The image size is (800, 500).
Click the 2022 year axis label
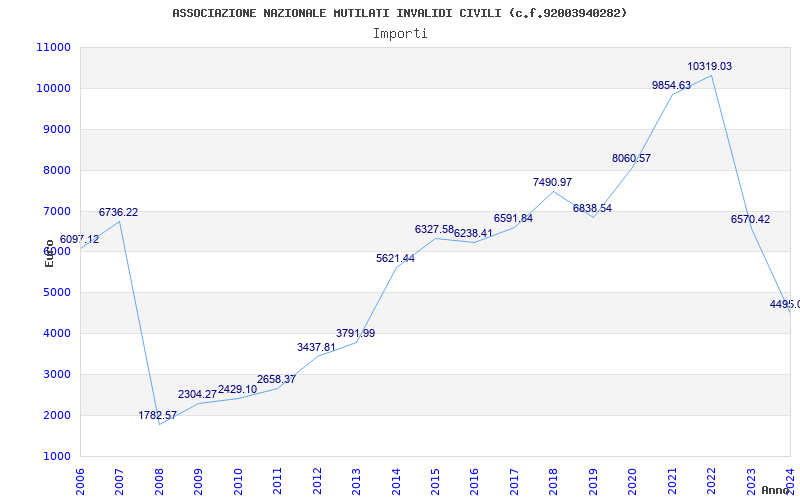(711, 482)
